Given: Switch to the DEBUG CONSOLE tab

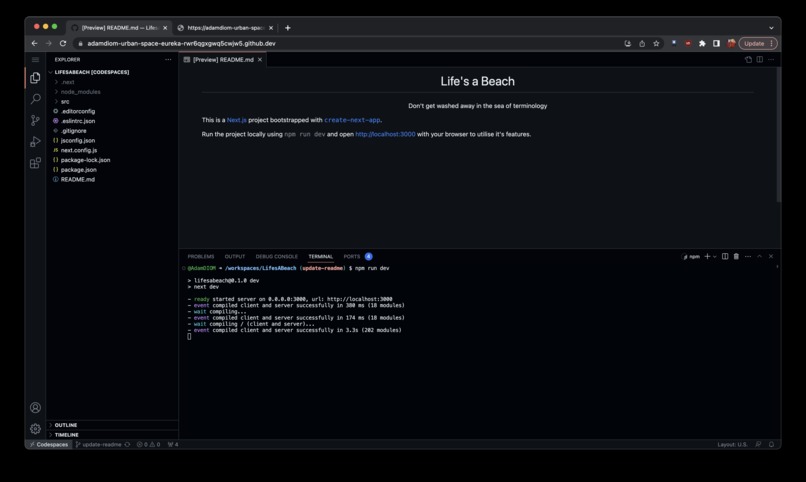Looking at the screenshot, I should point(277,256).
